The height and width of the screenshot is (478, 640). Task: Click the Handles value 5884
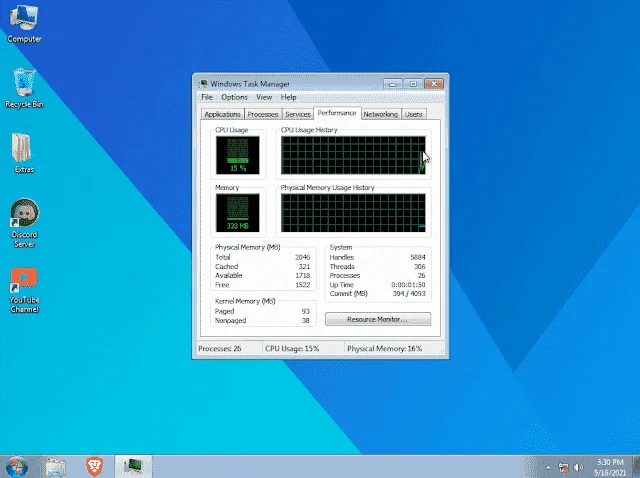[418, 257]
